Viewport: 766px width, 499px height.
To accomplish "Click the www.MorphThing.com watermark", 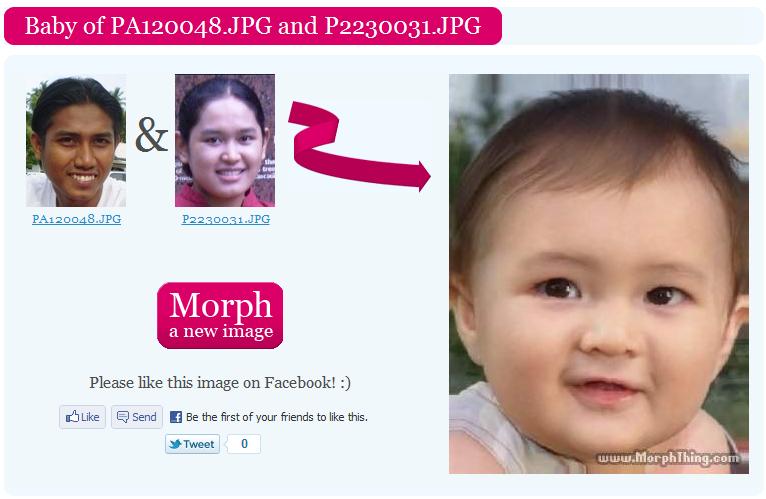I will coord(668,458).
